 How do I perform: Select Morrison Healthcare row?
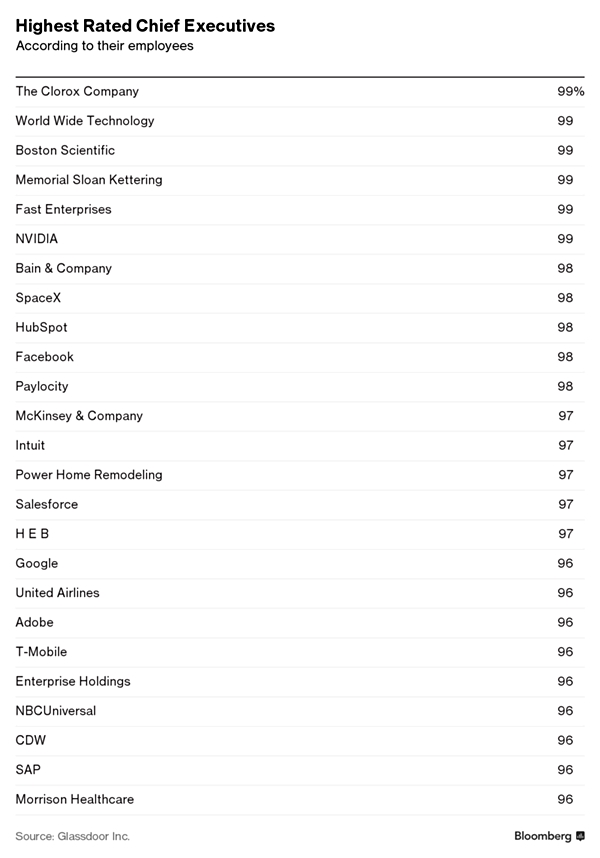click(x=75, y=799)
